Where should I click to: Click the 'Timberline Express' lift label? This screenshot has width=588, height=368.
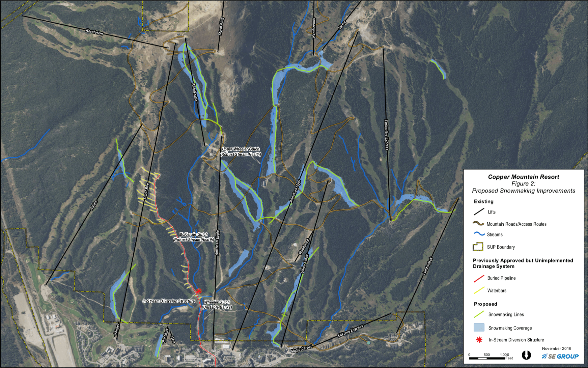tap(386, 135)
